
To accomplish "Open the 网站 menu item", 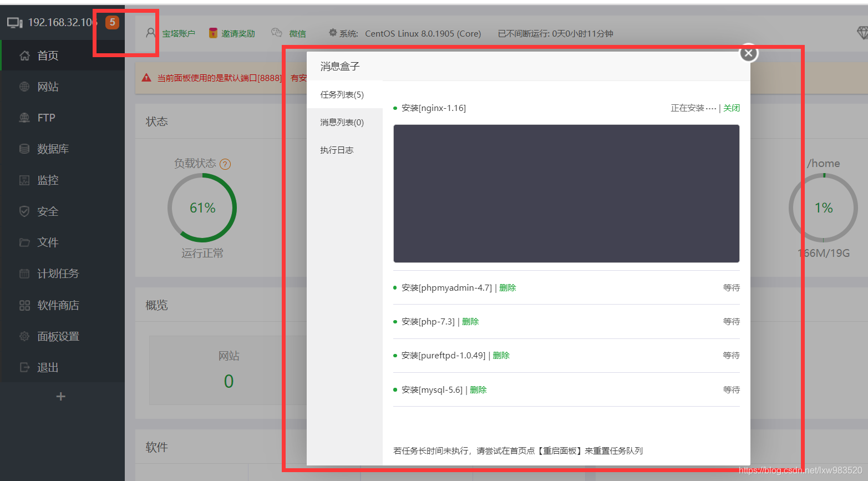I will (x=63, y=87).
